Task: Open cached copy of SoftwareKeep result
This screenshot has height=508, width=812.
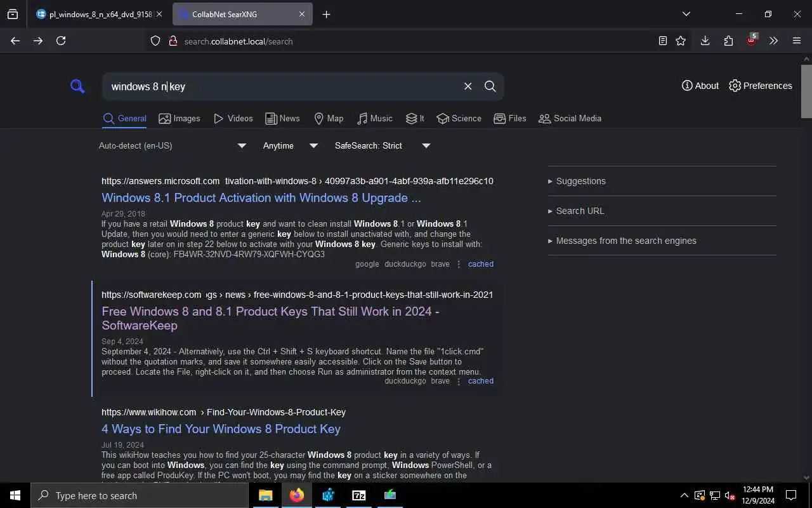Action: tap(481, 381)
